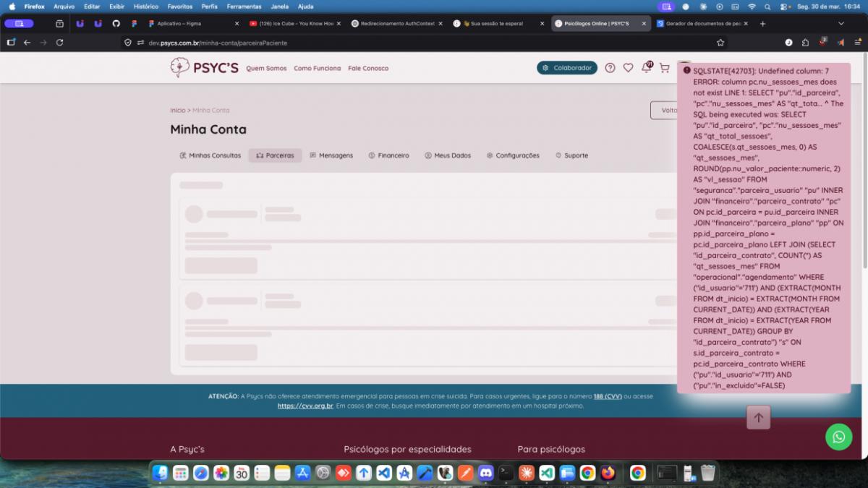
Task: Click the Colaborador button
Action: point(567,68)
